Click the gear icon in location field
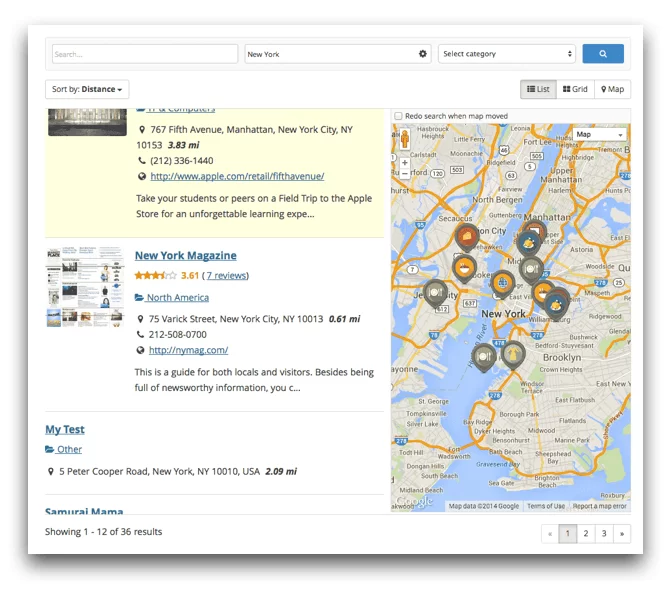 tap(422, 54)
